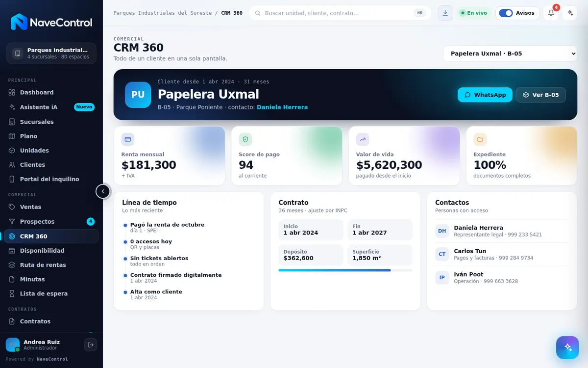Click the sparkle icon in the top bar

569,13
